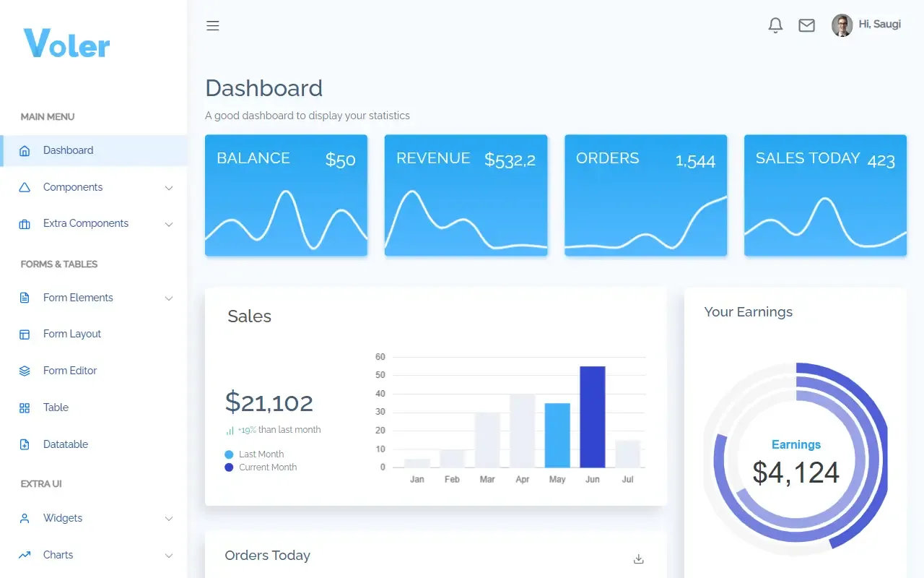Viewport: 924px width, 578px height.
Task: Expand the Form Elements chevron
Action: [x=169, y=298]
